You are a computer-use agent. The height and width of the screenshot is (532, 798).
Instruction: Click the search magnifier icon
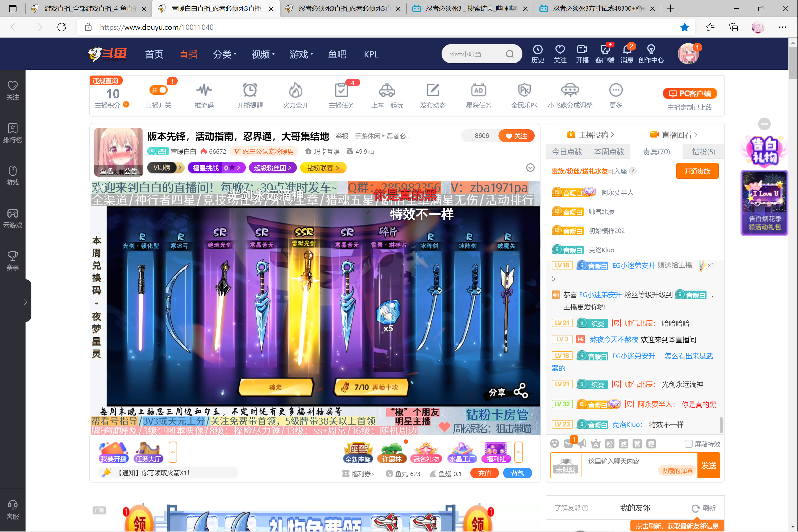coord(510,54)
